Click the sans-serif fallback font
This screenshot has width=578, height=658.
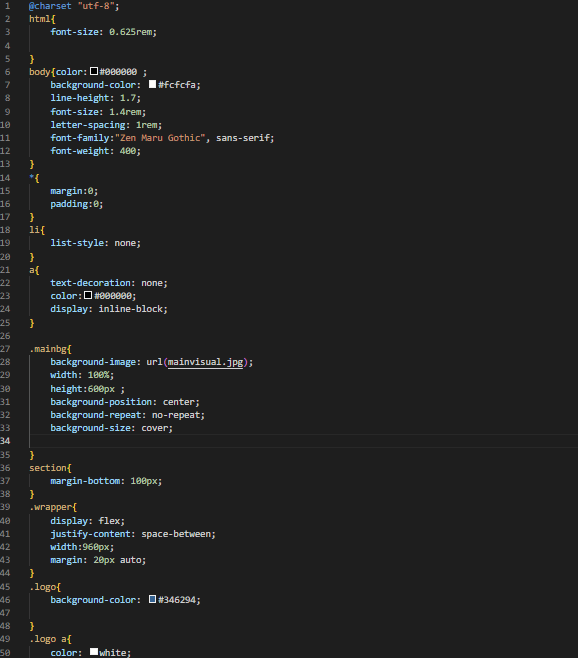(242, 138)
